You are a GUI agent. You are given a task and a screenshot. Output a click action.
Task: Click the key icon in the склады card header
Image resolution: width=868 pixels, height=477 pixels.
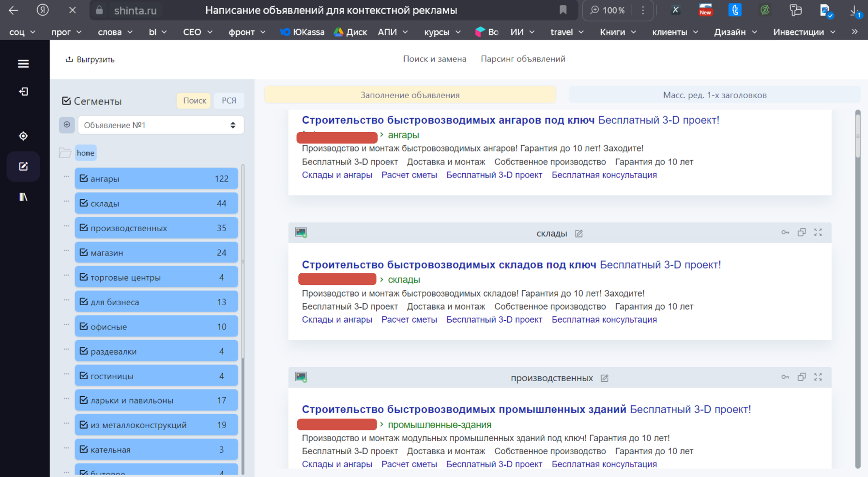point(785,233)
